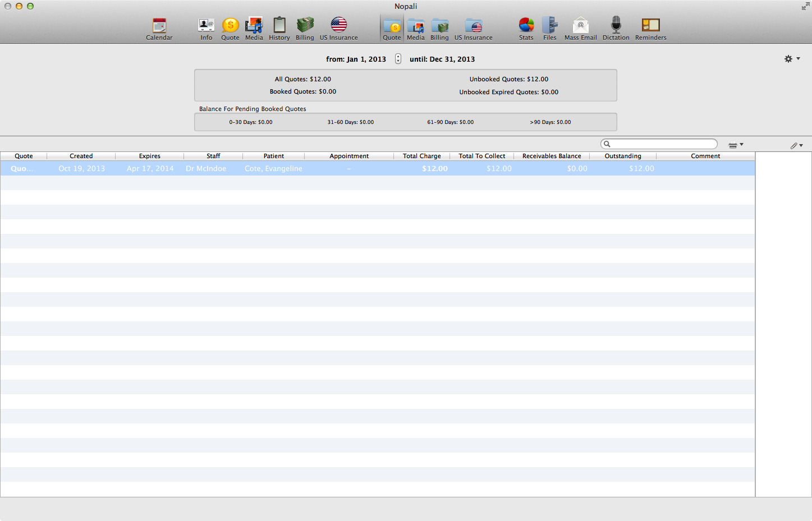Select the Quote folder icon
812x521 pixels.
tap(392, 29)
